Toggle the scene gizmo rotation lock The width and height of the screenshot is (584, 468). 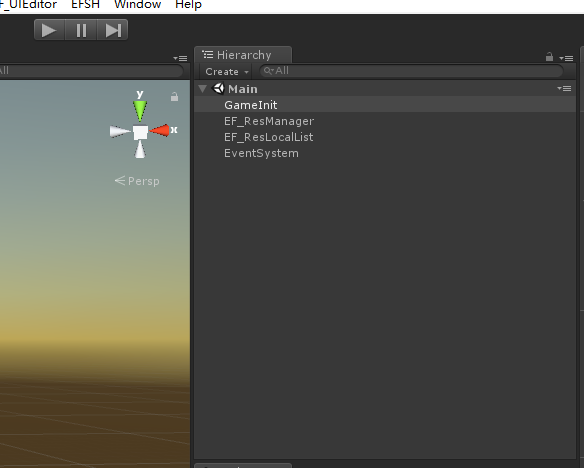(174, 97)
